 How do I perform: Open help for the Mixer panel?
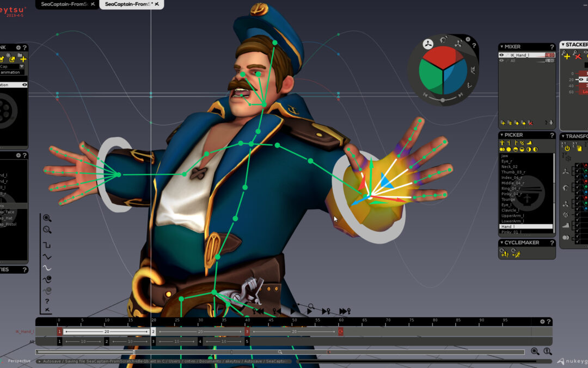[552, 47]
